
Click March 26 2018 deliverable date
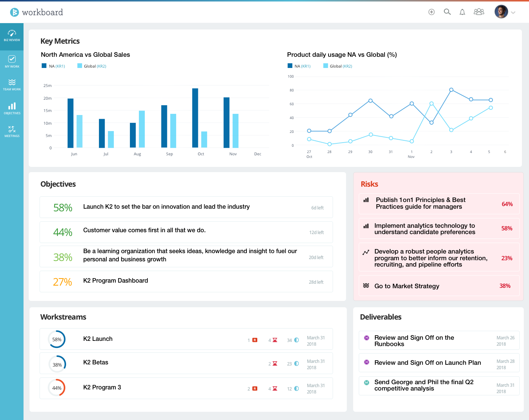[x=505, y=341]
